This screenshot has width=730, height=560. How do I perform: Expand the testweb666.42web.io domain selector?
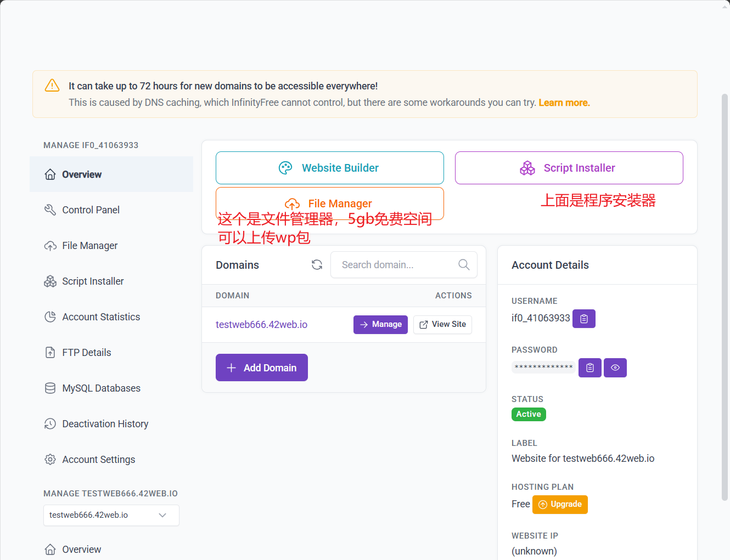[x=111, y=516]
